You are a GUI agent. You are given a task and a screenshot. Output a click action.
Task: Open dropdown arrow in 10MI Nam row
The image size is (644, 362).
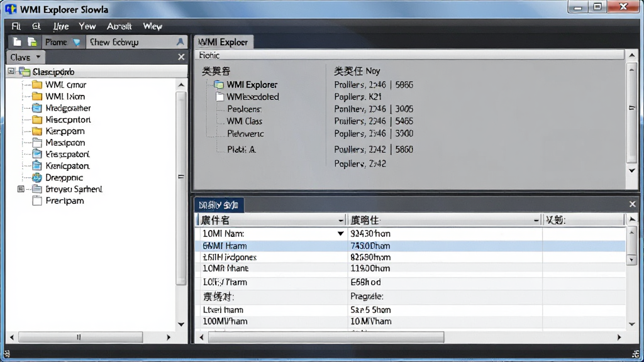[x=340, y=234]
